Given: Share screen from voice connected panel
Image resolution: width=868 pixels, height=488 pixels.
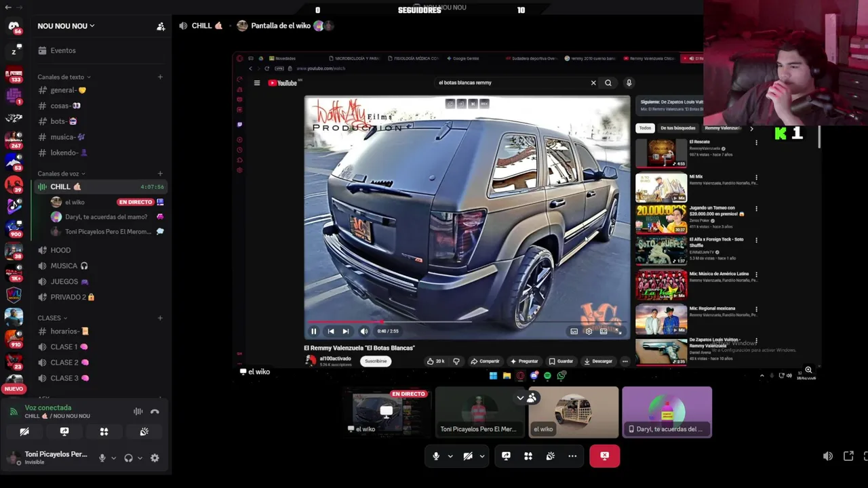Looking at the screenshot, I should tap(64, 432).
